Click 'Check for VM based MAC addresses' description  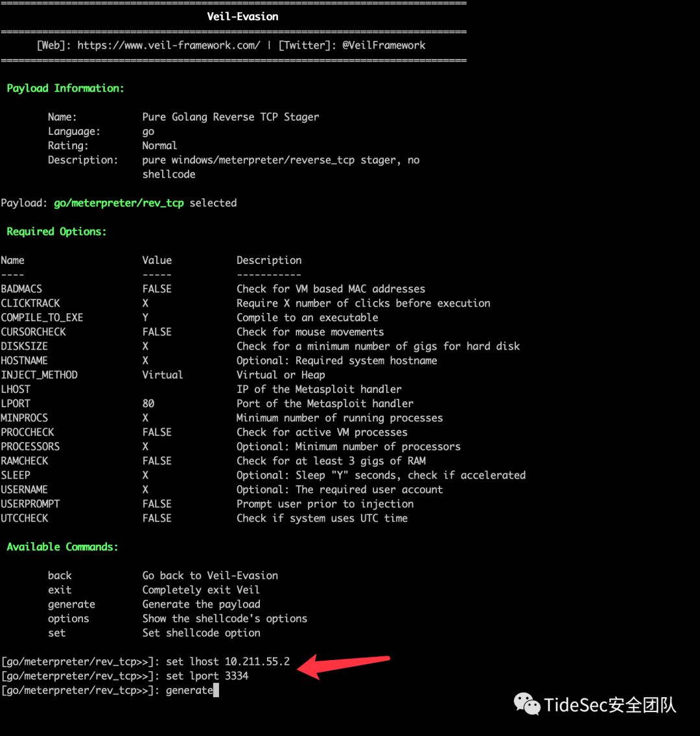(x=331, y=289)
